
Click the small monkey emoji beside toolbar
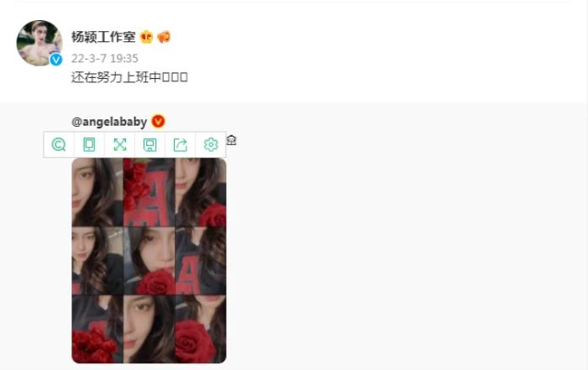point(231,140)
